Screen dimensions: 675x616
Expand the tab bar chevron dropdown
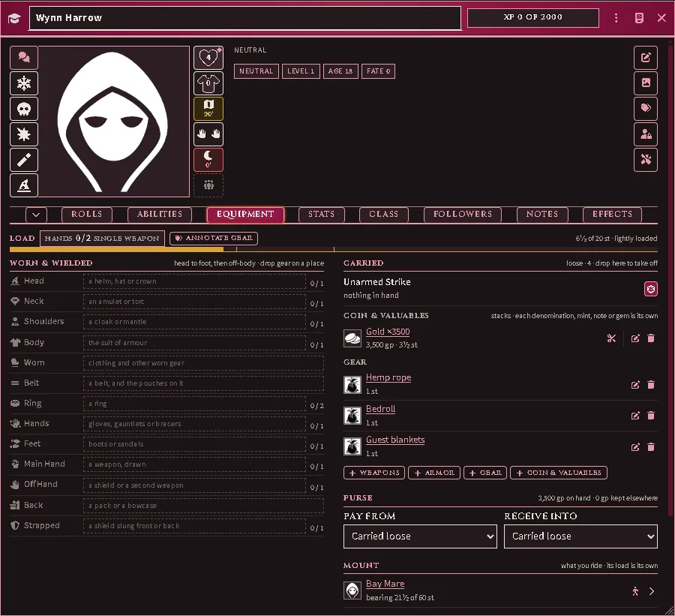coord(36,215)
